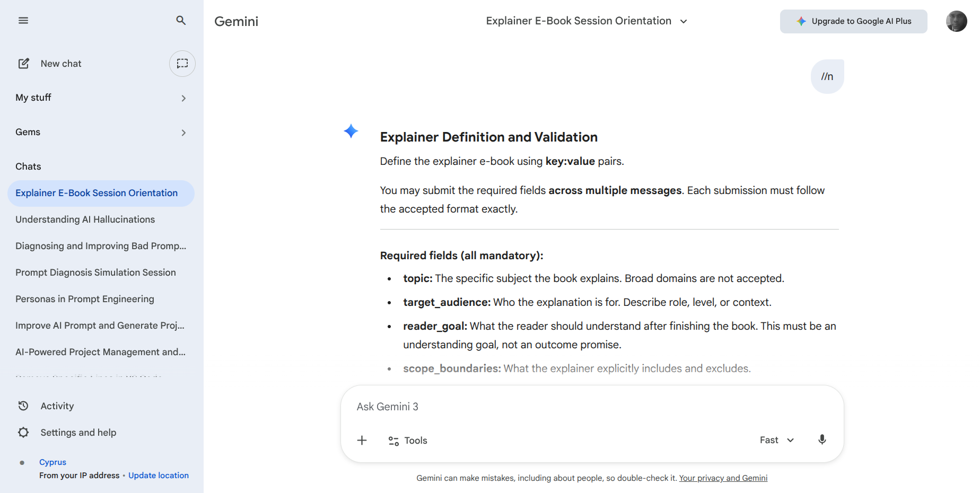The height and width of the screenshot is (493, 980).
Task: Open the Your privacy and Gemini link
Action: (x=723, y=478)
